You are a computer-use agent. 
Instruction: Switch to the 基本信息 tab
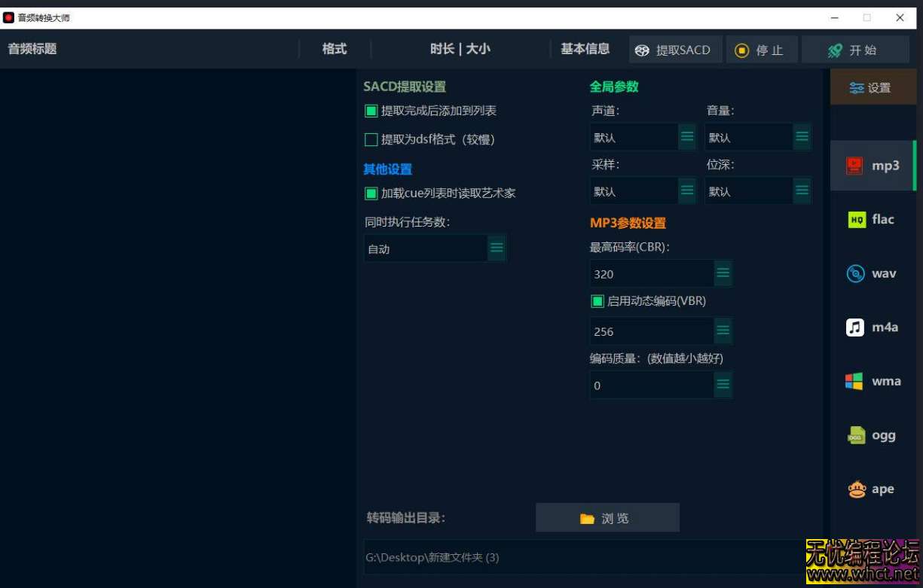(585, 49)
